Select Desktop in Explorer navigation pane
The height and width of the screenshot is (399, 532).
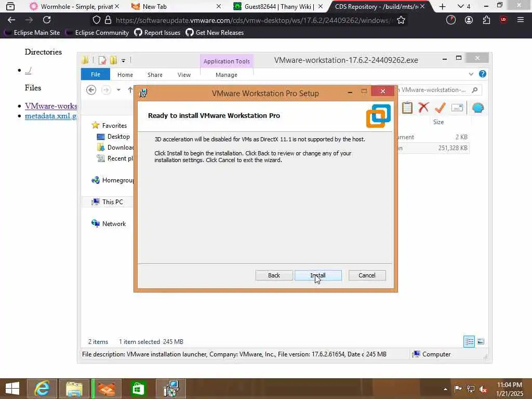(113, 137)
